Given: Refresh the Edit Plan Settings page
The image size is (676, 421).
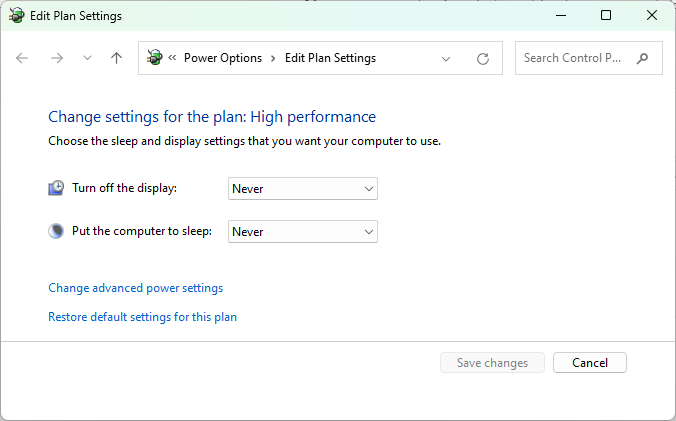Looking at the screenshot, I should point(483,59).
